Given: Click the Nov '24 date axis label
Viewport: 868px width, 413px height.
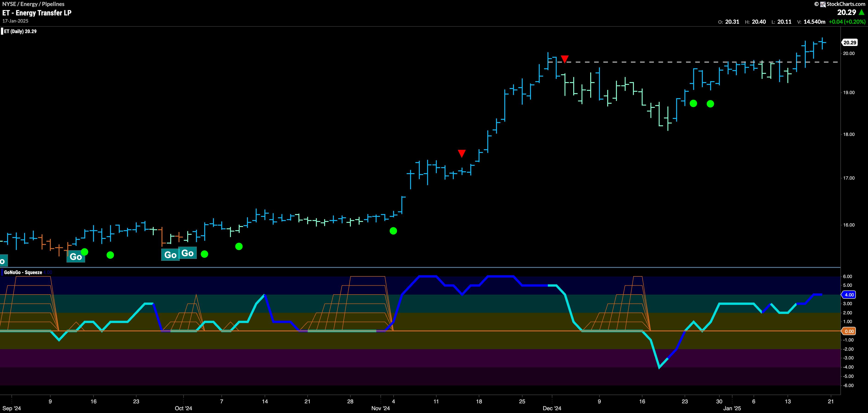Looking at the screenshot, I should [381, 408].
